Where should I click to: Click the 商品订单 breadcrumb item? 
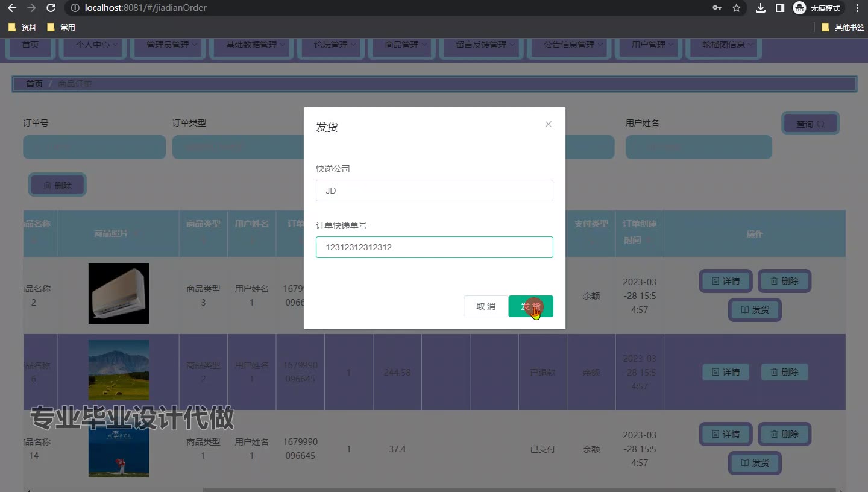(75, 84)
